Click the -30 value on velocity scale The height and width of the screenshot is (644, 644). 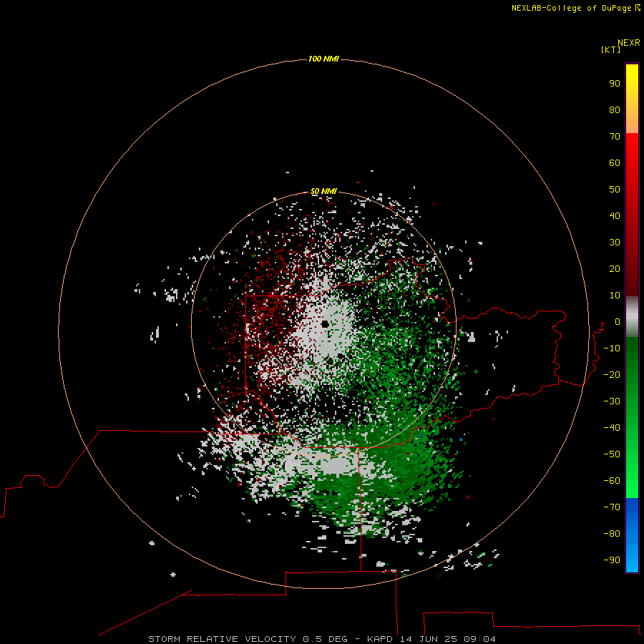click(612, 401)
